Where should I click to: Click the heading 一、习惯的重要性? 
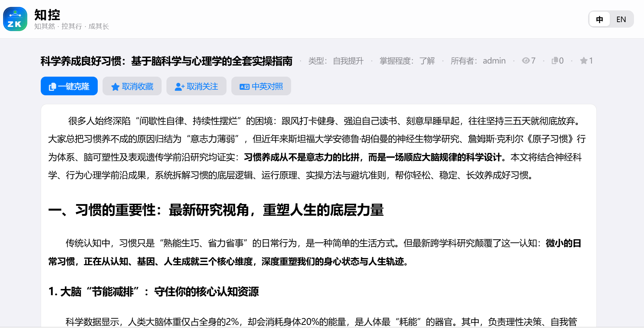(216, 210)
